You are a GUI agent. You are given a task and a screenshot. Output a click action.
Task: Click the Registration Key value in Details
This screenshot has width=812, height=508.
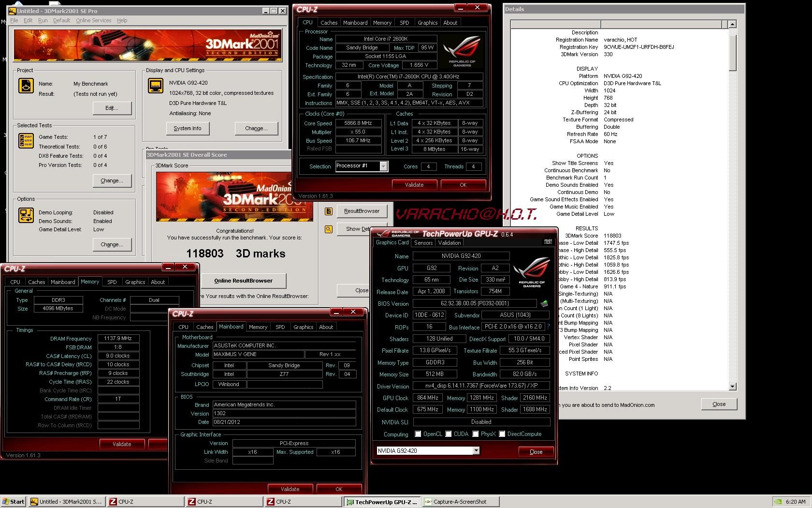[x=638, y=47]
